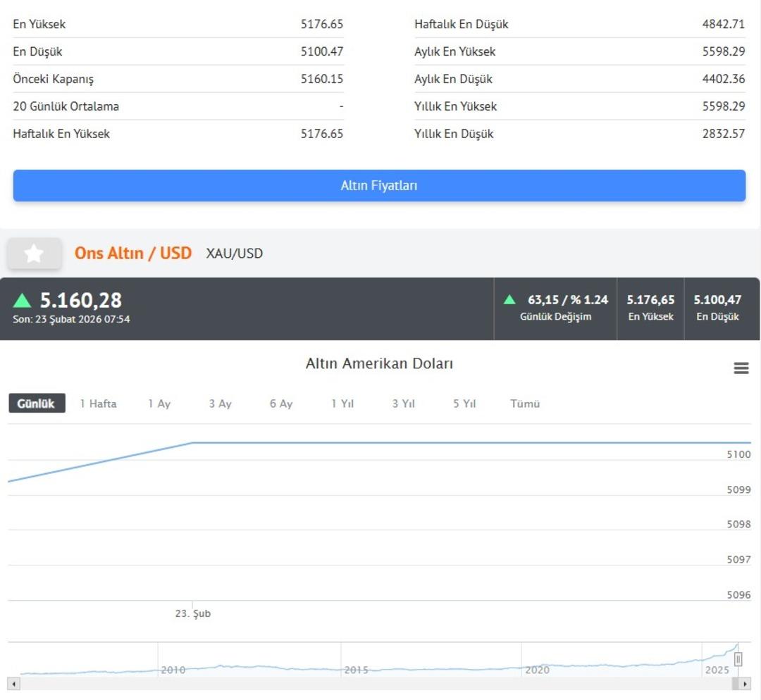Click the star favorite icon

point(34,254)
